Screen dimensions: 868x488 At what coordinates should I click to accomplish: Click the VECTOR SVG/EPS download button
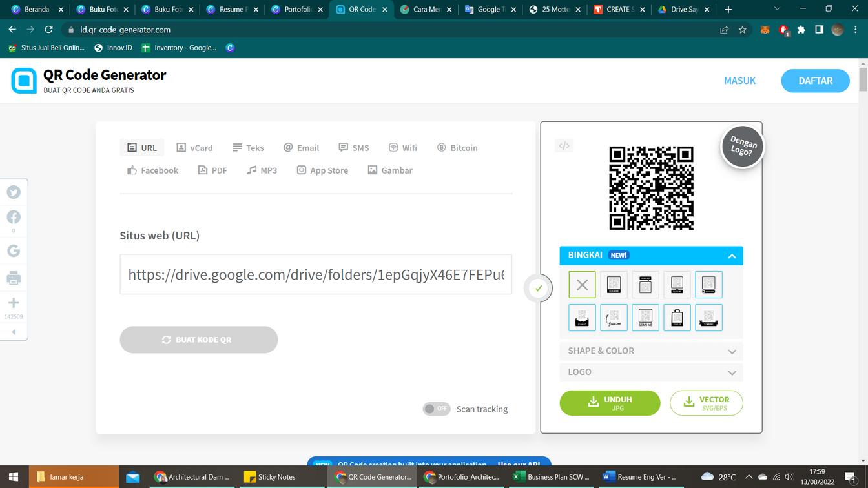(x=707, y=403)
